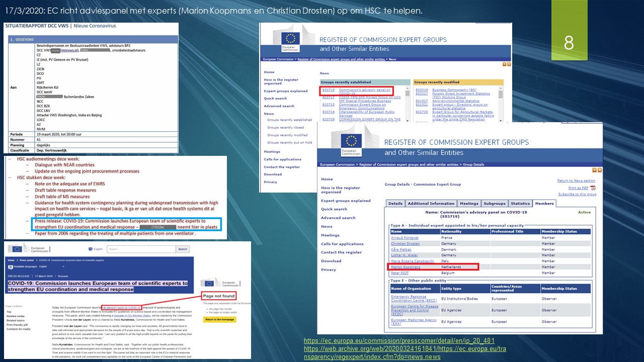Click the up arrow of recently modified list scrollbar

tap(501, 88)
